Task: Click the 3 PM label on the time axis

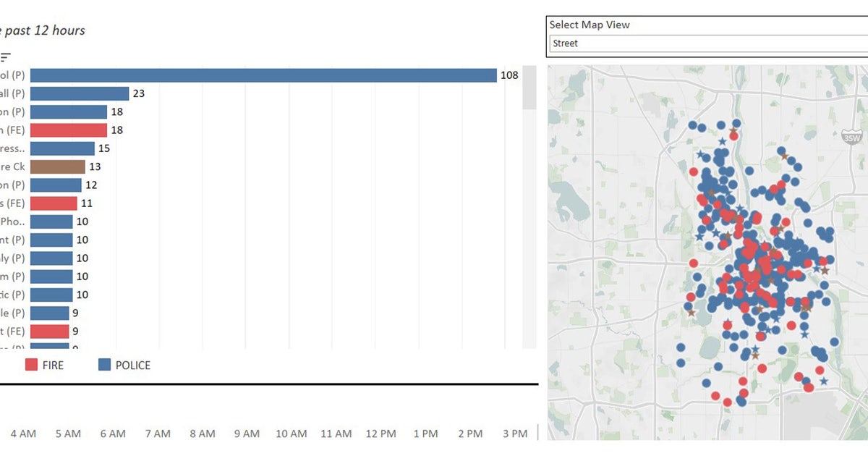Action: pos(514,434)
